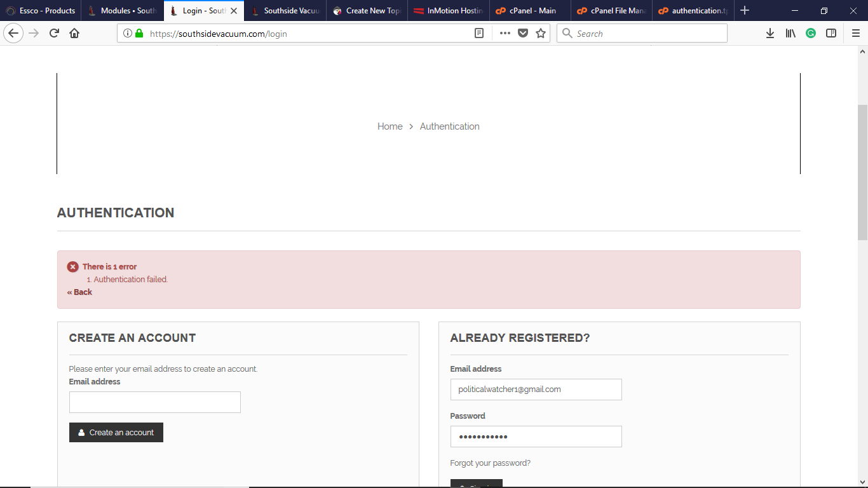Open the Firefox hamburger menu
This screenshot has height=488, width=868.
[x=855, y=34]
